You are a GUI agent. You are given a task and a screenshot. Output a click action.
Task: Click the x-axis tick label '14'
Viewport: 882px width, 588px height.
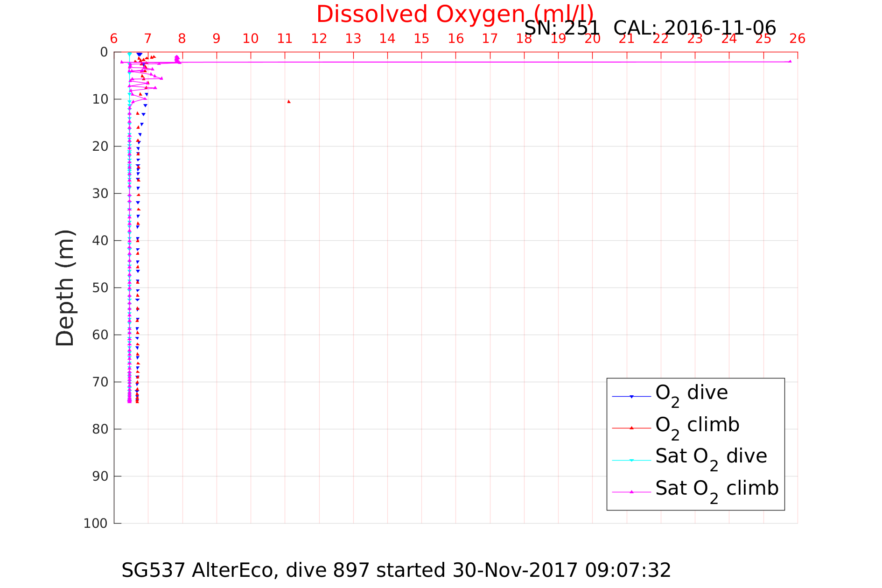[387, 39]
